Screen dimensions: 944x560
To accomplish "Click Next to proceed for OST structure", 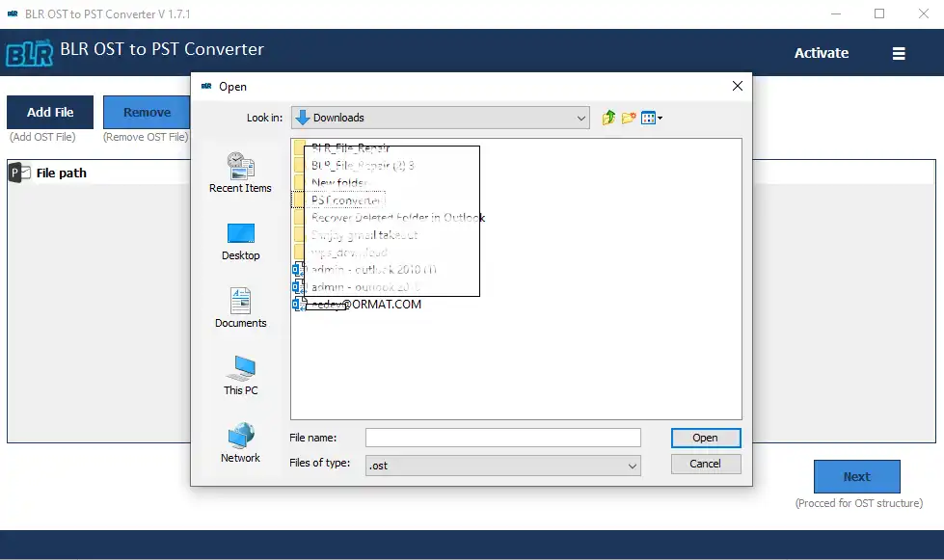I will (856, 476).
